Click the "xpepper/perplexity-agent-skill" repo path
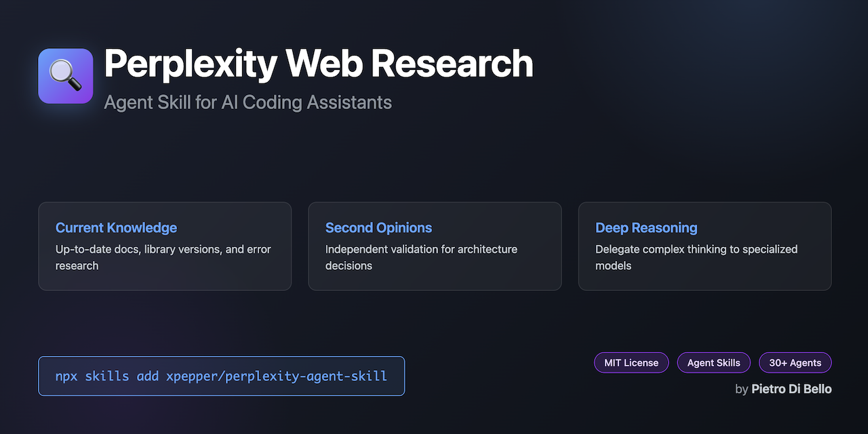The image size is (868, 434). tap(277, 376)
